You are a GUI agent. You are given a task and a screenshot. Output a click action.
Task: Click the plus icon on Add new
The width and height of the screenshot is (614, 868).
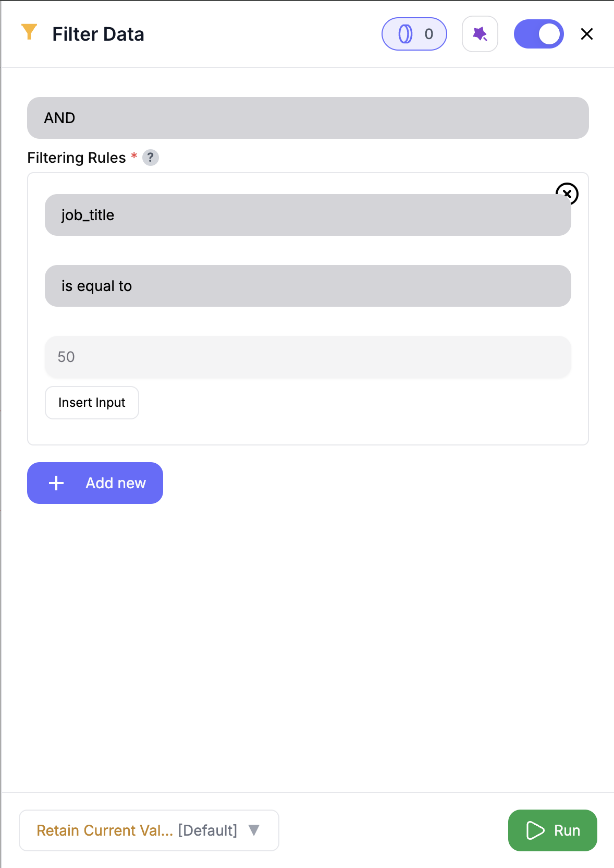55,483
